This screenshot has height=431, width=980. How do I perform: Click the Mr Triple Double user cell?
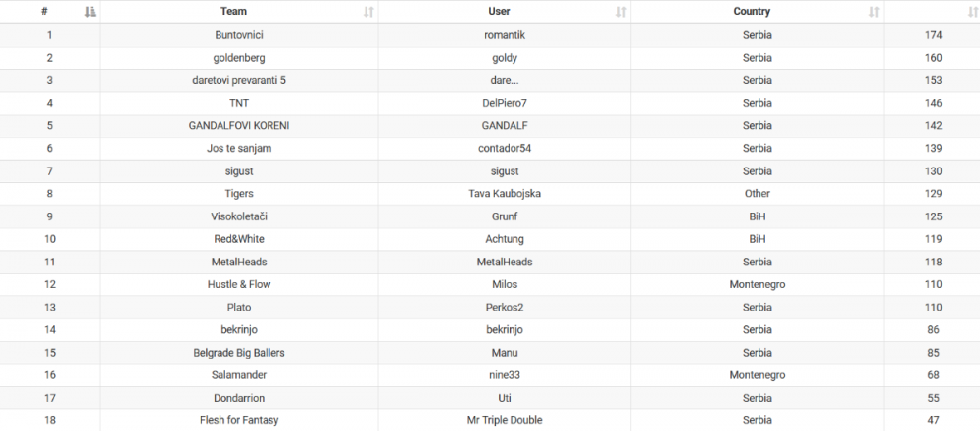[506, 420]
